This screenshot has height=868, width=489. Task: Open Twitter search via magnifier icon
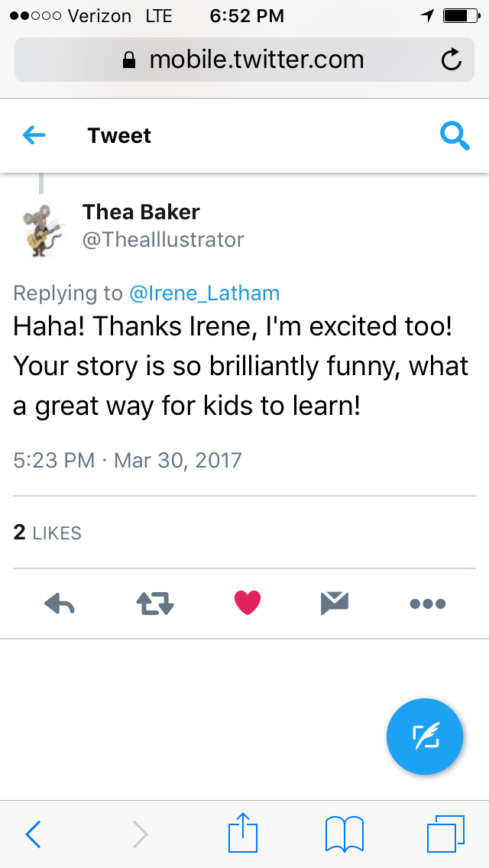(x=455, y=136)
